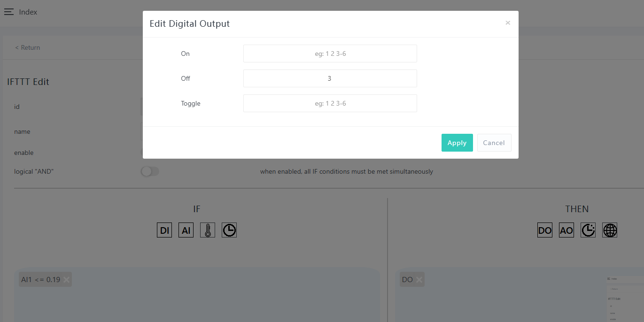The width and height of the screenshot is (644, 322).
Task: Pick the globe network action icon
Action: coord(610,230)
